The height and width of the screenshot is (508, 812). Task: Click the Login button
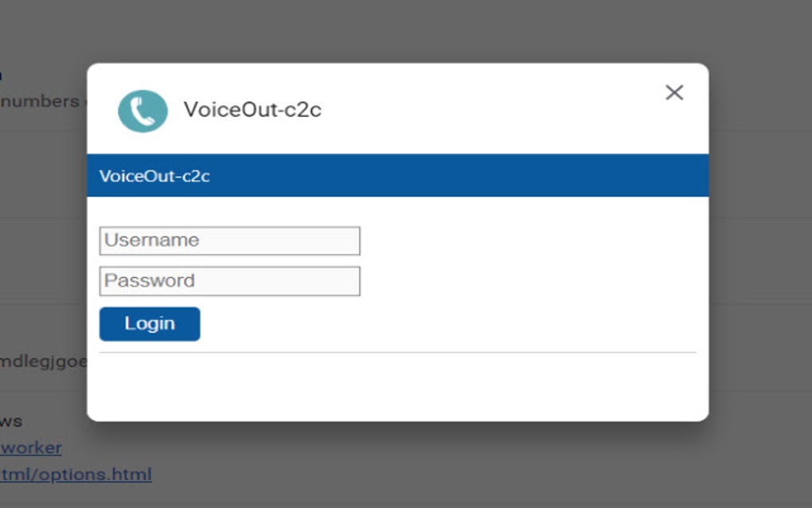(150, 323)
